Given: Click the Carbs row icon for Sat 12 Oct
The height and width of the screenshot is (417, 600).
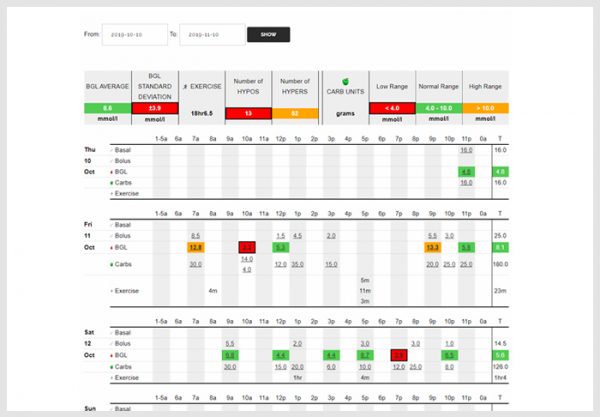Looking at the screenshot, I should pos(112,367).
